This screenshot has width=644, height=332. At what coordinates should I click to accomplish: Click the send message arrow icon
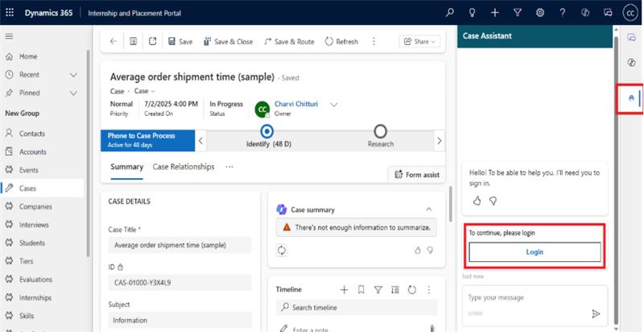point(596,313)
